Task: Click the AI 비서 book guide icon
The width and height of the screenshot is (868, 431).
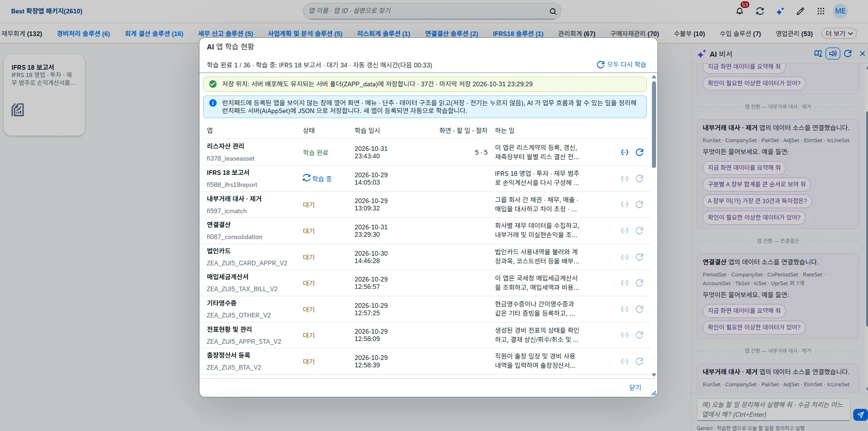Action: [818, 54]
